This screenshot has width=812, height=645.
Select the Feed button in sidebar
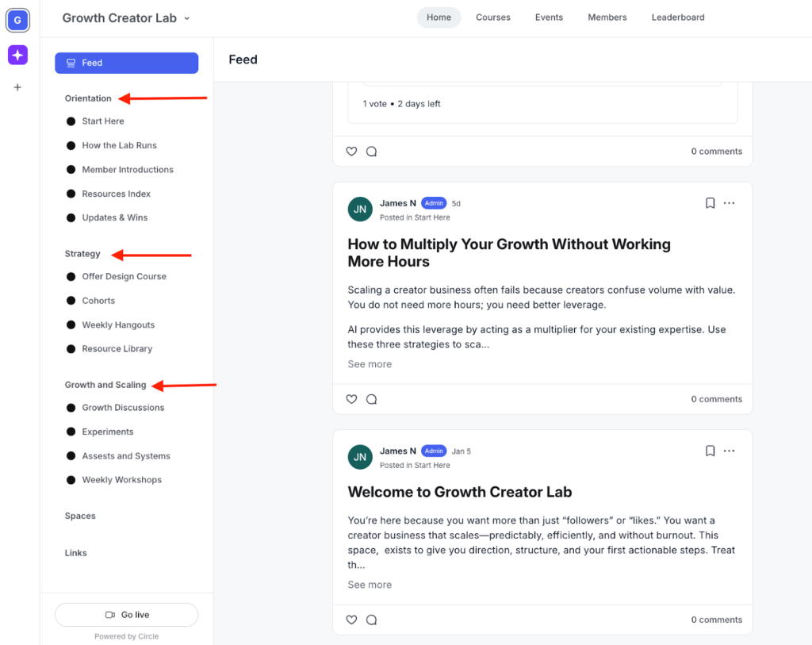pos(126,63)
